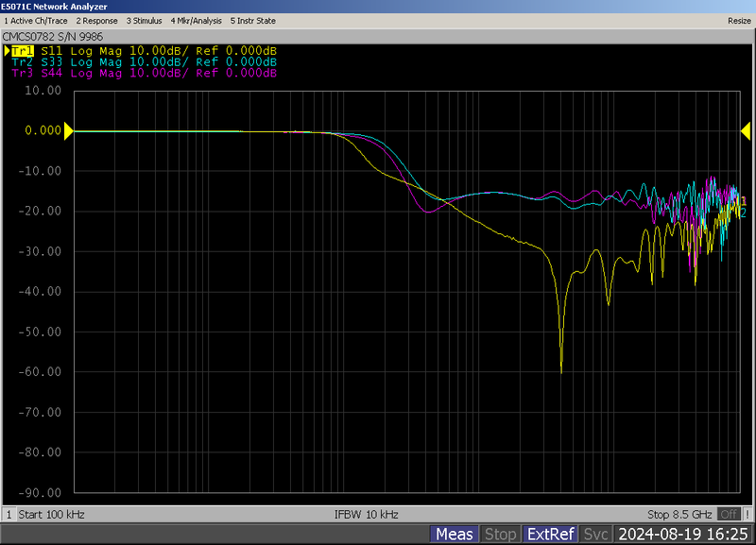Toggle the ExtRef status indicator
Image resolution: width=756 pixels, height=545 pixels.
(550, 535)
